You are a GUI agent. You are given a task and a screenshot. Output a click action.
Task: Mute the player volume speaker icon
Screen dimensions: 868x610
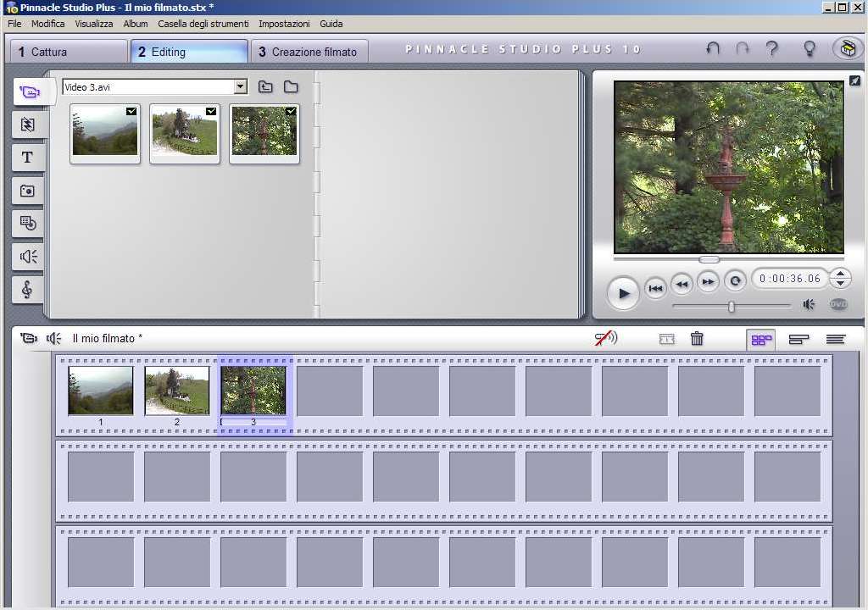pos(809,304)
